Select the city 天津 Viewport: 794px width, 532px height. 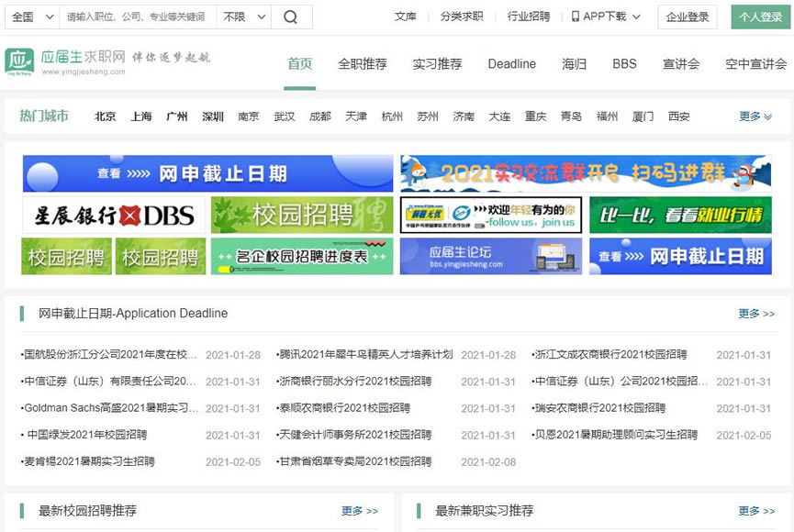pyautogui.click(x=356, y=116)
